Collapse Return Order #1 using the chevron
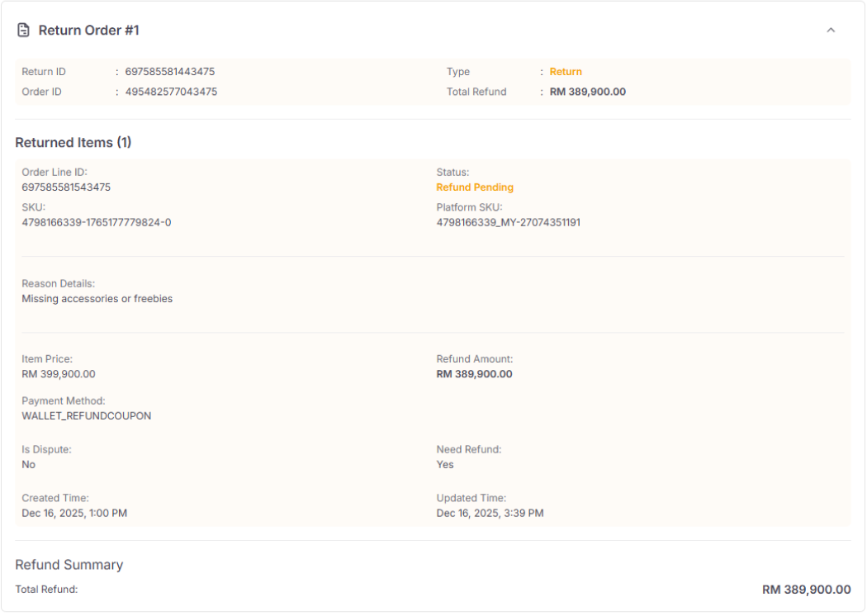 (x=831, y=30)
